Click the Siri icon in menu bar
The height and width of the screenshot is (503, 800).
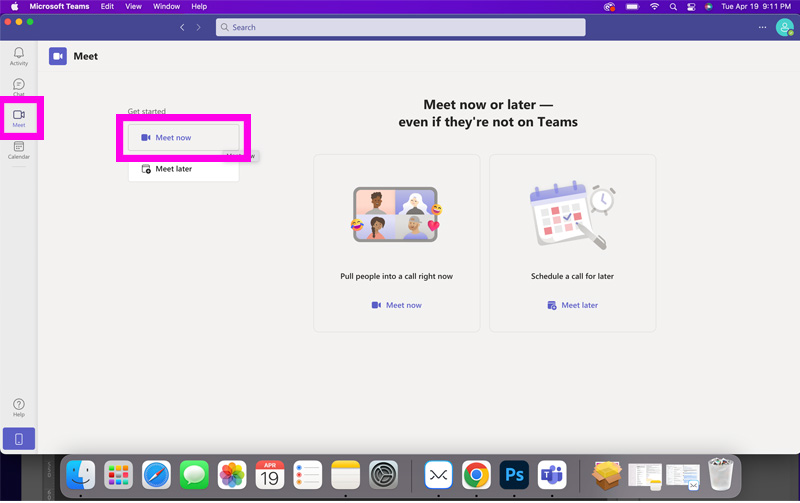point(708,7)
